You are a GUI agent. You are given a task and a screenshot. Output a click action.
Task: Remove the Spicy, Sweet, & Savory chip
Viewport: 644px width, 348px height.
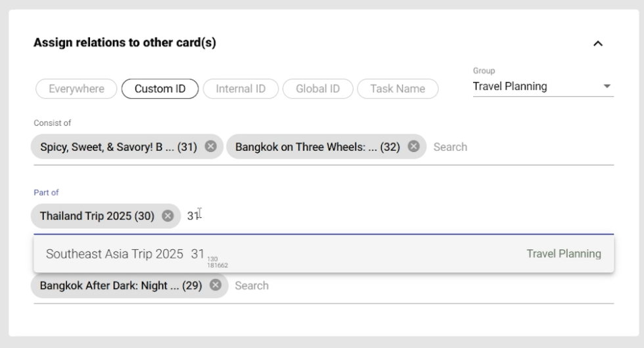210,147
